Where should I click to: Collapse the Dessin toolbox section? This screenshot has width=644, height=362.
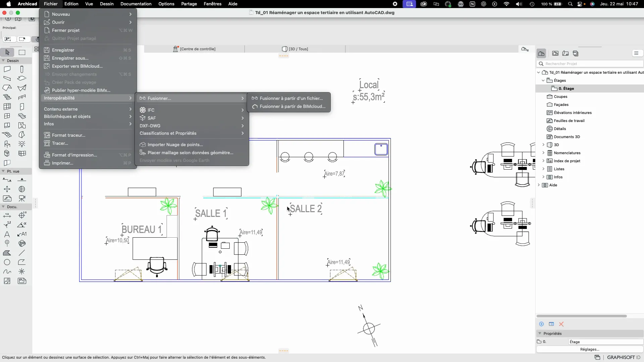tap(3, 61)
